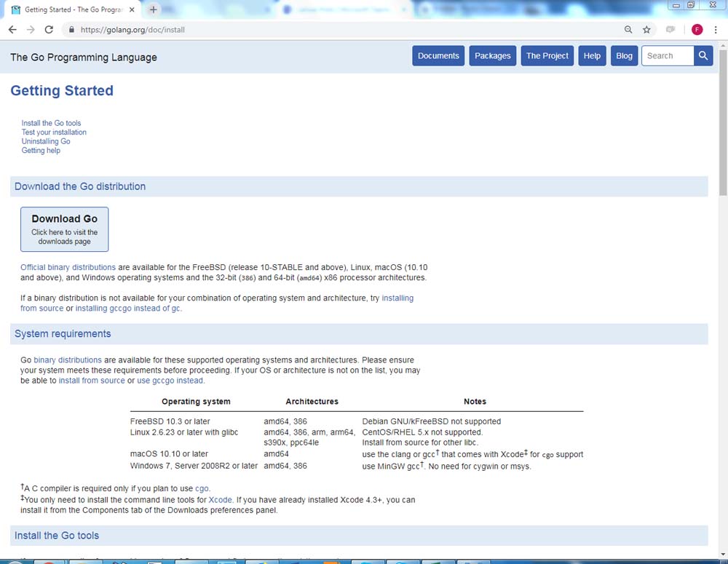Open the Packages menu

pos(493,56)
